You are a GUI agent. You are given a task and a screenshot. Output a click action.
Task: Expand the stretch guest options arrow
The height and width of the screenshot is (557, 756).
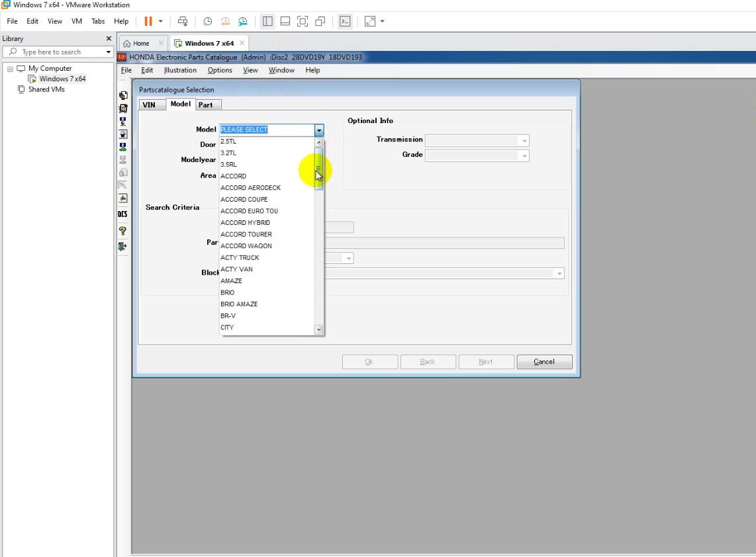(383, 21)
